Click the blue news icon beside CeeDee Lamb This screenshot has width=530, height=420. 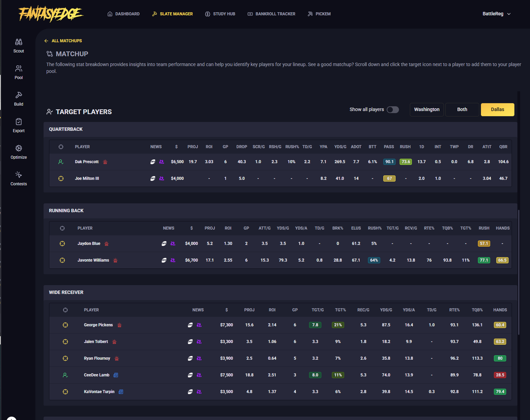pos(116,375)
